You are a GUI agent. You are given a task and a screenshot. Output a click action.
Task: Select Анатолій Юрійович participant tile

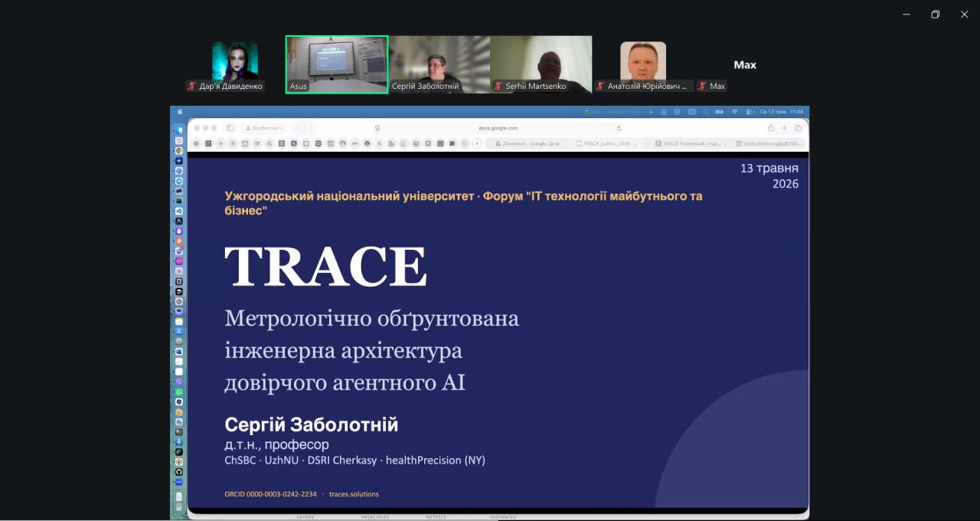point(643,65)
